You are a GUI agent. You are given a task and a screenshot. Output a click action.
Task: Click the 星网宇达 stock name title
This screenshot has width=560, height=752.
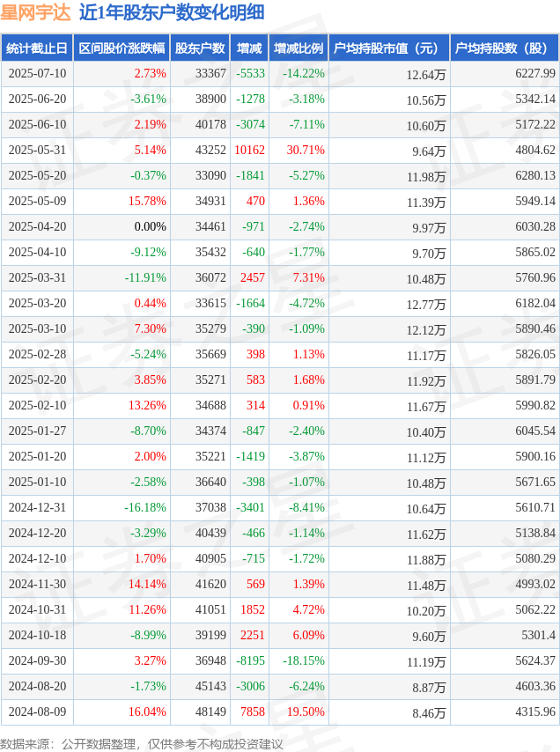[x=36, y=12]
